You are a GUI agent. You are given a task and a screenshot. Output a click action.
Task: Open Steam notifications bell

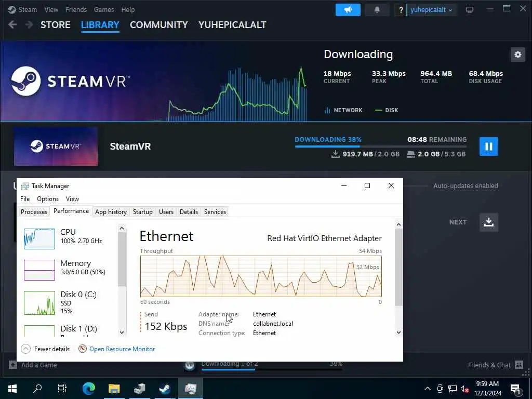click(377, 10)
